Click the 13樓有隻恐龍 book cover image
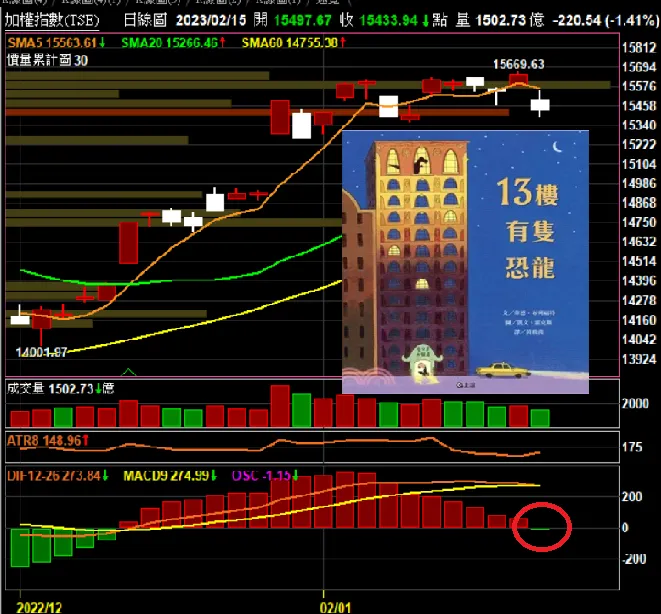661x614 pixels. coord(465,262)
